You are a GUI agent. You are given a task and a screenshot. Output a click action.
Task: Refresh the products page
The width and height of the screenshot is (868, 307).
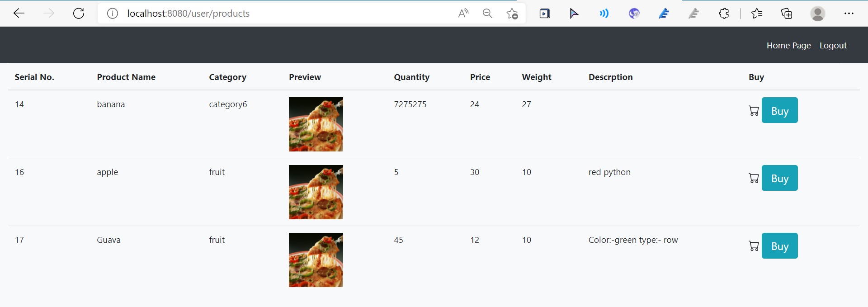point(79,13)
